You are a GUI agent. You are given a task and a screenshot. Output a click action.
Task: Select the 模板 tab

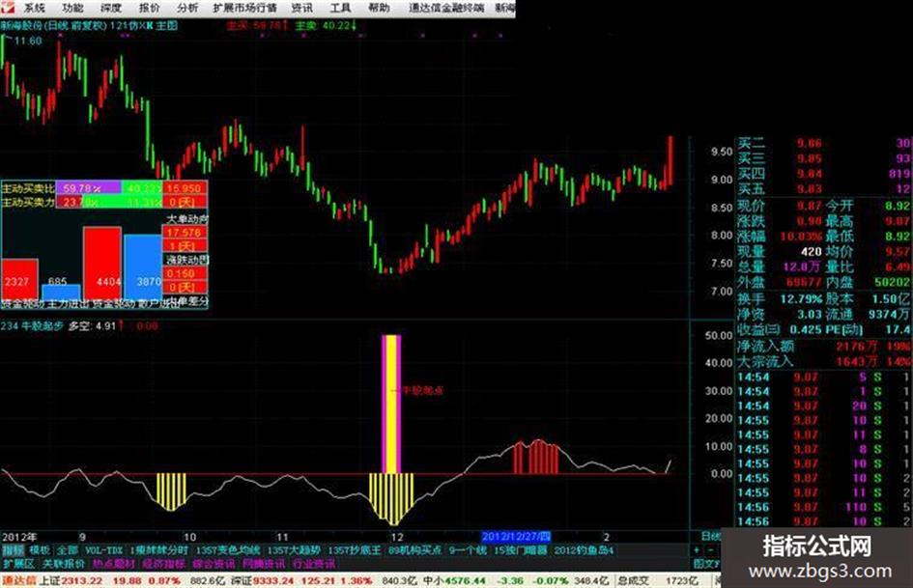pos(40,550)
